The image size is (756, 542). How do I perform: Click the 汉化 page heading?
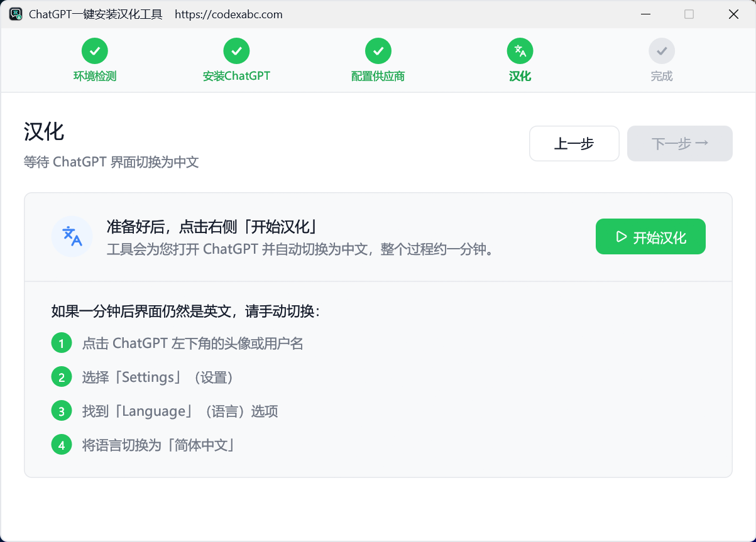(x=44, y=132)
